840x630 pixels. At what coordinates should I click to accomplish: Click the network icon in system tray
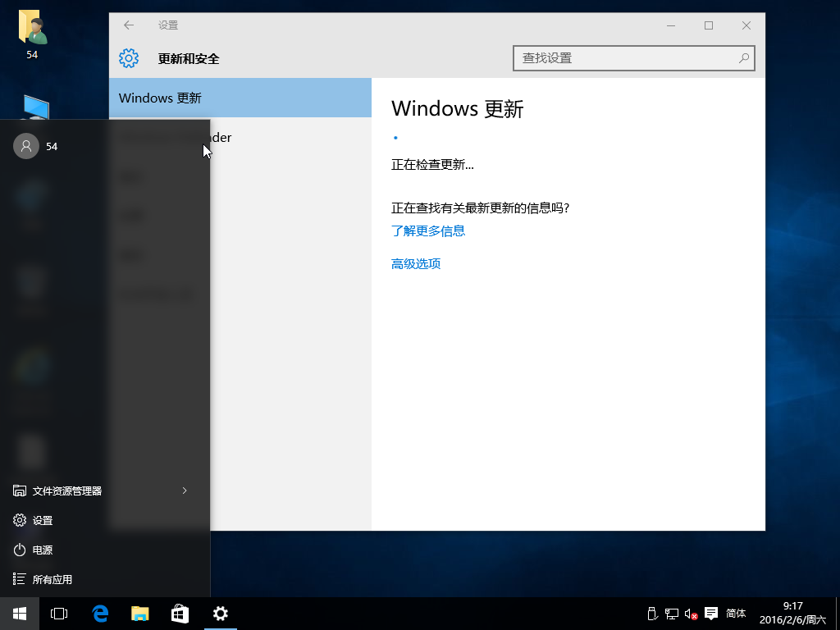coord(672,614)
